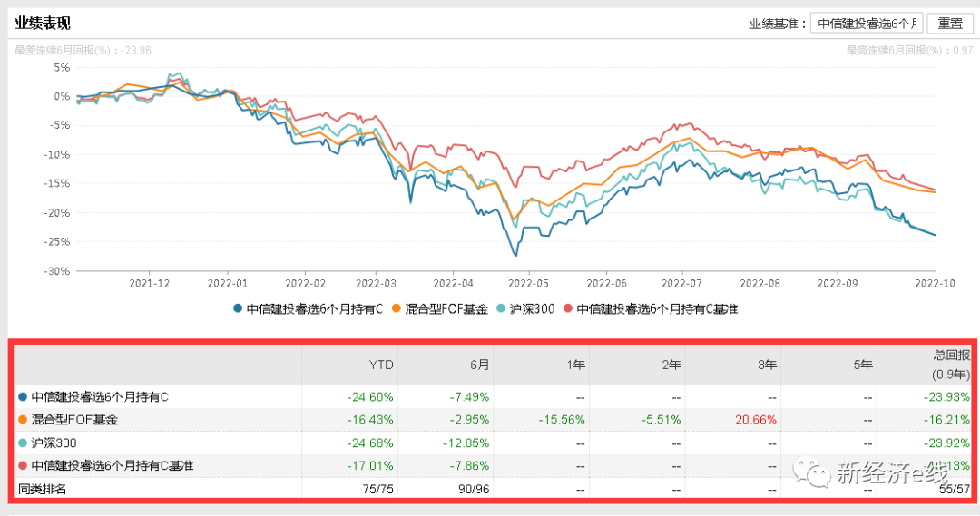Viewport: 980px width, 516px height.
Task: Click the 同类排名 row label
Action: click(x=43, y=490)
